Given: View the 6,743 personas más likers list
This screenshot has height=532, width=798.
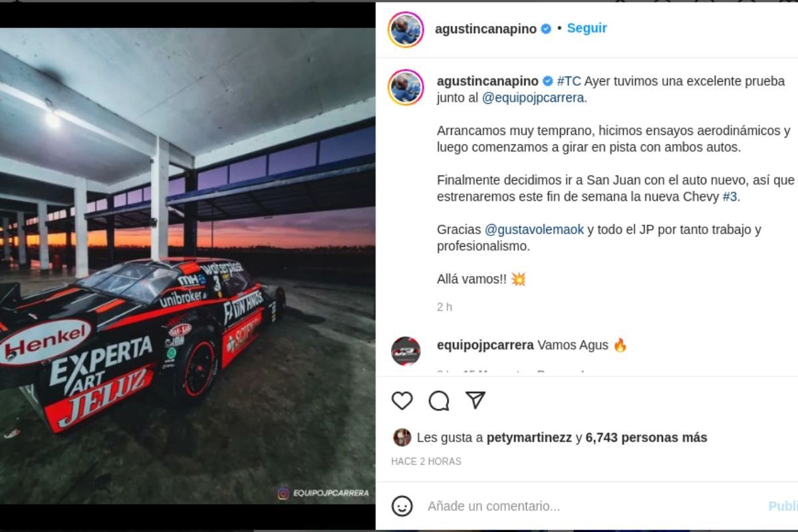Looking at the screenshot, I should point(646,438).
